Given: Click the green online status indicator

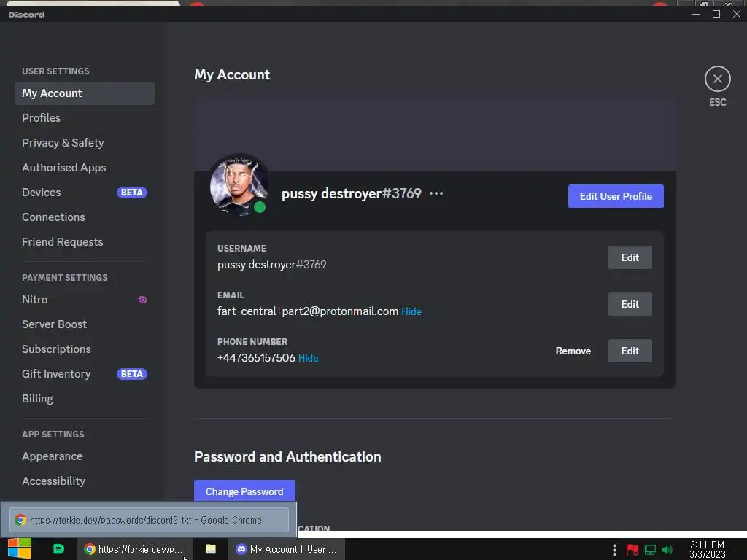Looking at the screenshot, I should click(x=260, y=207).
